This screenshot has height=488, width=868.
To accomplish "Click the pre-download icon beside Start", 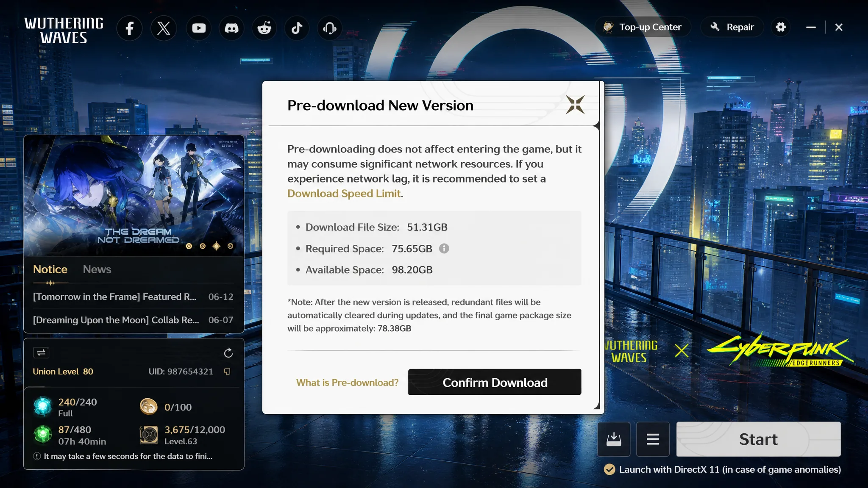I will point(614,439).
